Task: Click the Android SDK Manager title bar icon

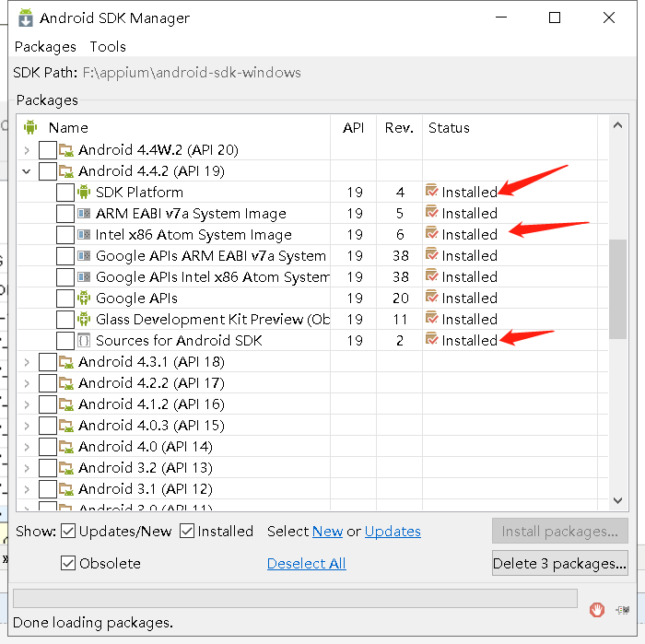Action: 26,18
